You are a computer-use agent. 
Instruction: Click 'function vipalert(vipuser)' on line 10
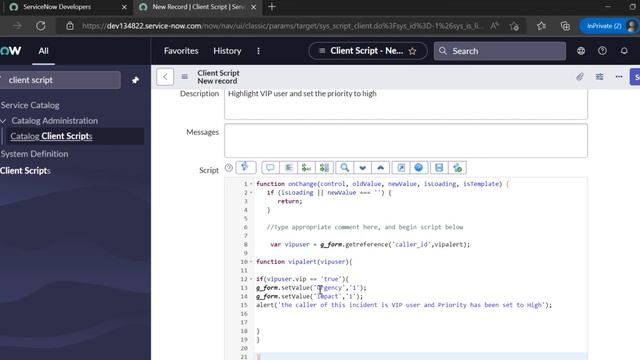(x=304, y=262)
